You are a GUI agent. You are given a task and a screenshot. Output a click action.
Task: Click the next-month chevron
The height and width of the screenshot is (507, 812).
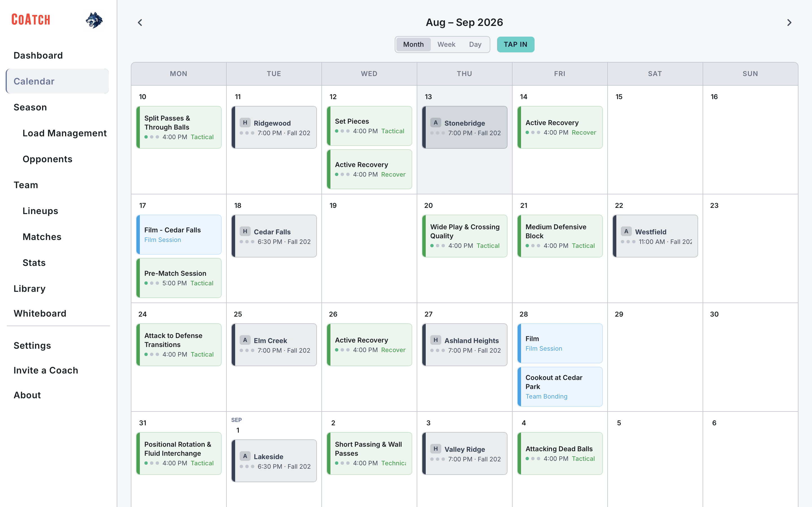[789, 23]
